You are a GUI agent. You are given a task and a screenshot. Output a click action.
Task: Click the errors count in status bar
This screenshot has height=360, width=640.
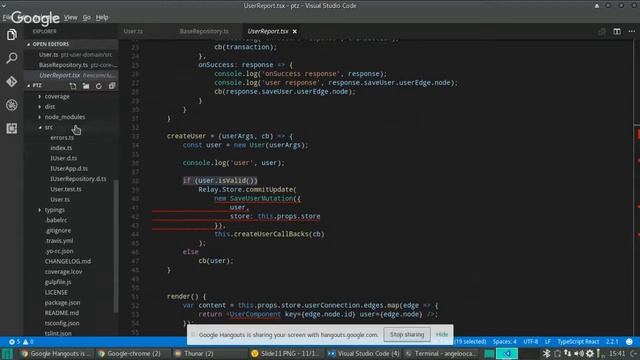(x=15, y=342)
